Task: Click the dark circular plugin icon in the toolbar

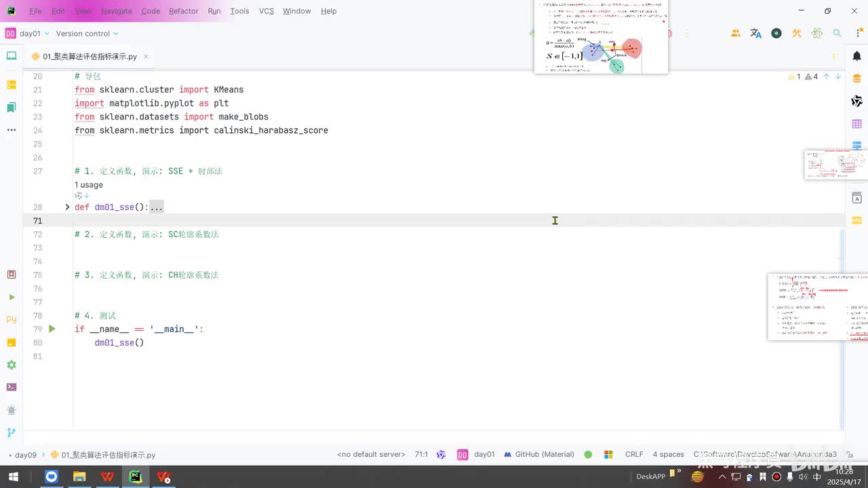Action: coord(776,33)
